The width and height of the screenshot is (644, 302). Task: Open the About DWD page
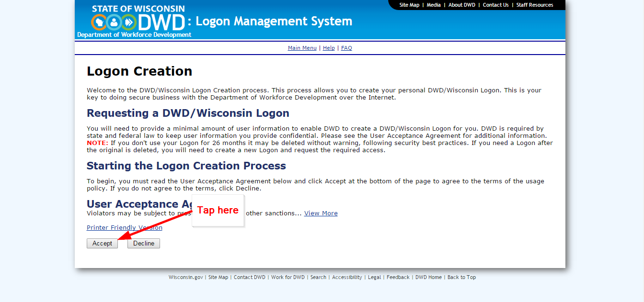461,5
